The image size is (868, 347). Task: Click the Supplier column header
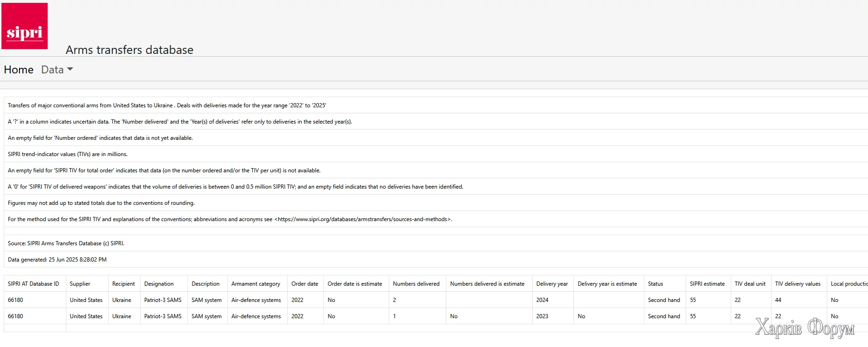(80, 284)
